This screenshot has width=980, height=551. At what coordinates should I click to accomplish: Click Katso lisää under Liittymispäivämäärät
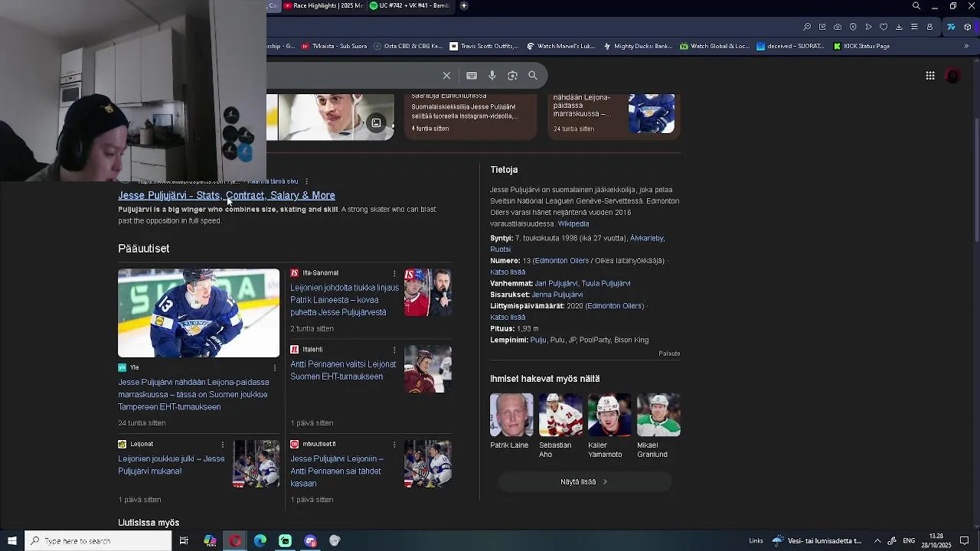[x=508, y=318]
